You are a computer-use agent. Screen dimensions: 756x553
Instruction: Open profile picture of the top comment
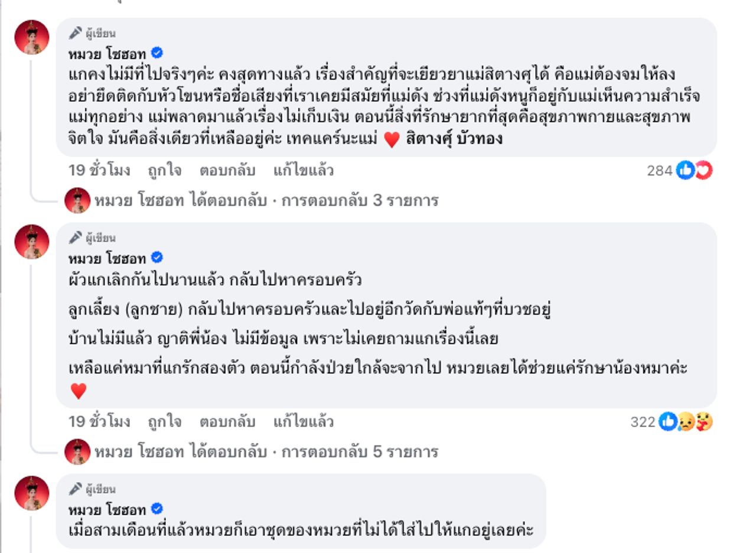coord(32,37)
